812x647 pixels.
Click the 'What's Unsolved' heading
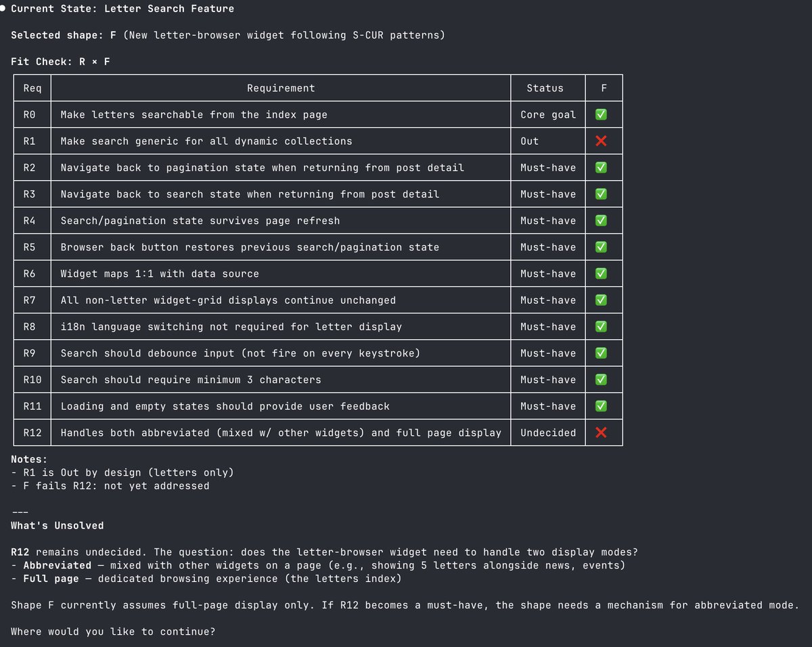pyautogui.click(x=58, y=525)
